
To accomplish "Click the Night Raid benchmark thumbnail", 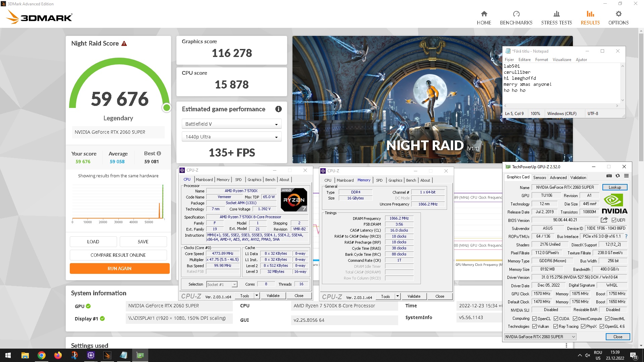I will coord(433,100).
